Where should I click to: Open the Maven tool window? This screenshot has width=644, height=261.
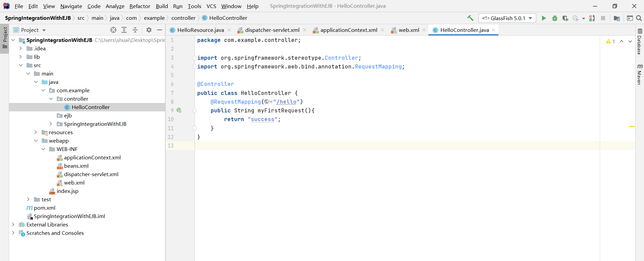[x=640, y=74]
